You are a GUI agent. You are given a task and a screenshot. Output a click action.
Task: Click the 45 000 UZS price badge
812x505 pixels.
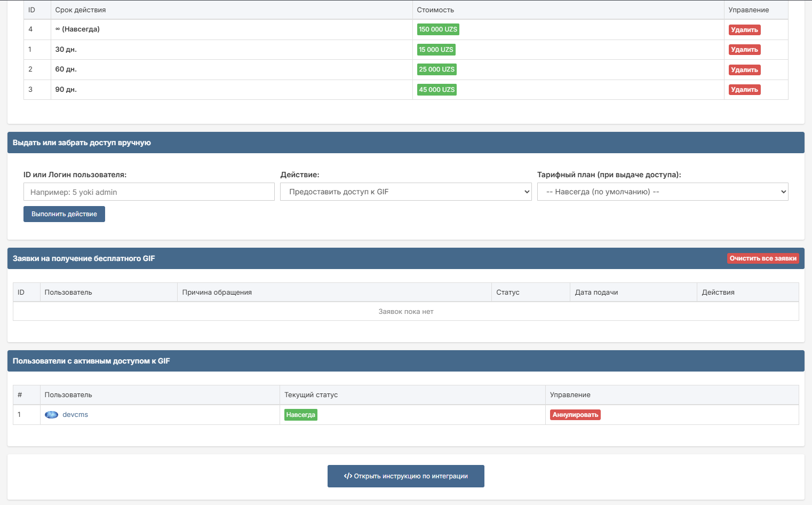click(x=437, y=90)
